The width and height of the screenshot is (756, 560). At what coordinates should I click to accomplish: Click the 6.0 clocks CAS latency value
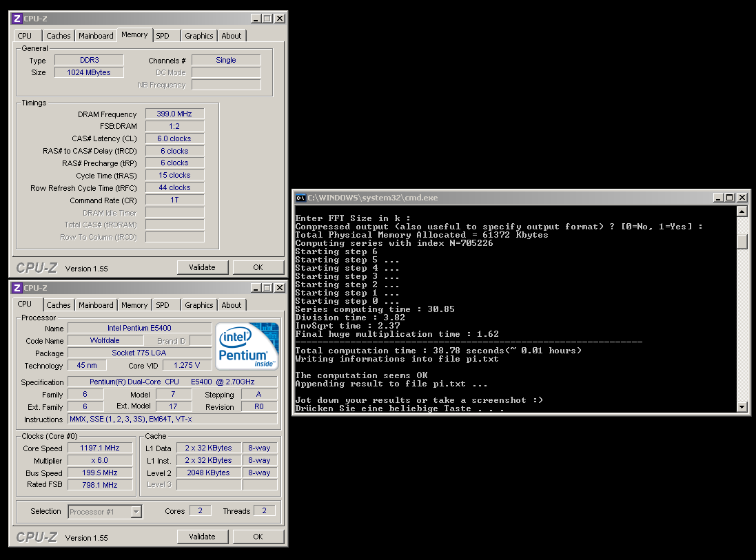coord(174,139)
